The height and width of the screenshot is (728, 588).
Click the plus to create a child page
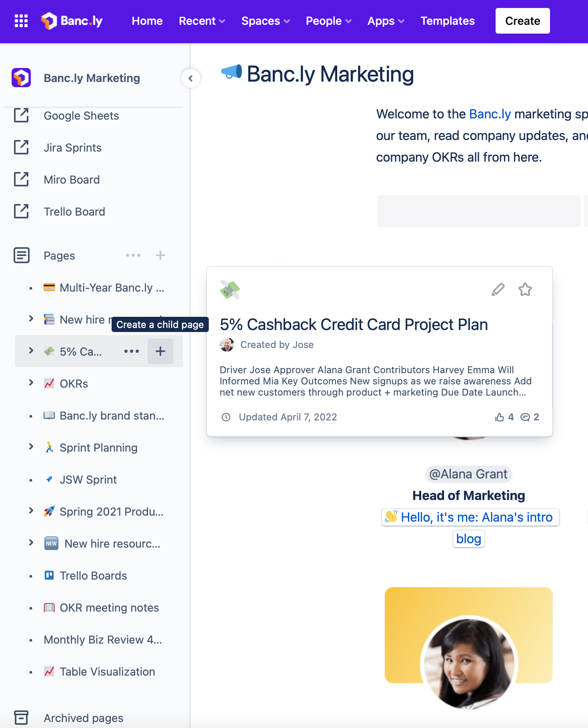[160, 351]
